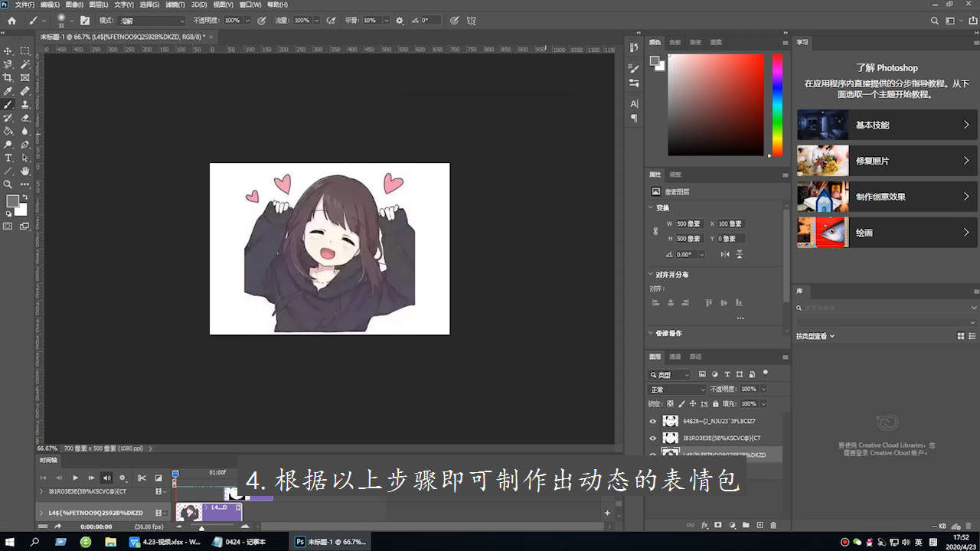
Task: Open the 绘画 tutorial
Action: coord(887,233)
